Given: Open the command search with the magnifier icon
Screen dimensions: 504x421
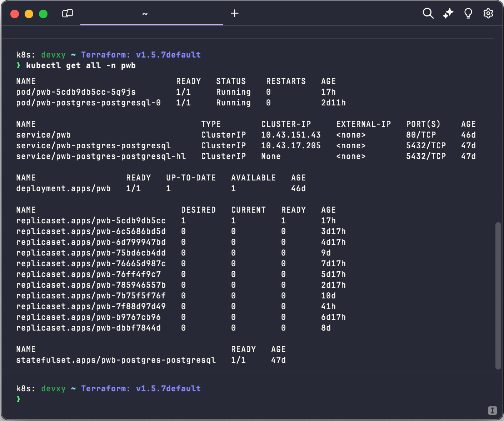Looking at the screenshot, I should (428, 13).
